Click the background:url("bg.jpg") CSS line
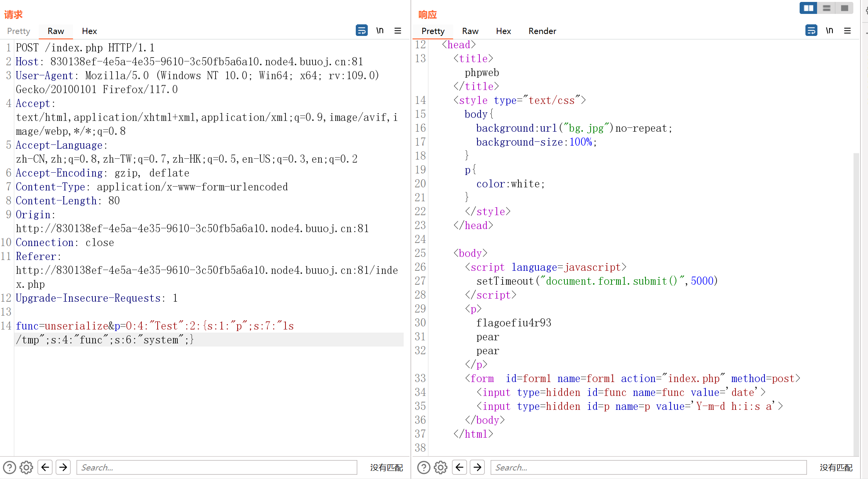Image resolution: width=868 pixels, height=479 pixels. 574,128
